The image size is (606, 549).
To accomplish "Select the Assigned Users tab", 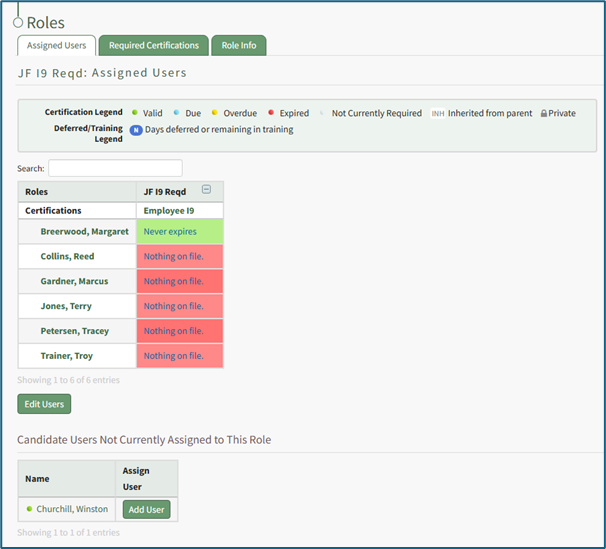I will pos(57,45).
